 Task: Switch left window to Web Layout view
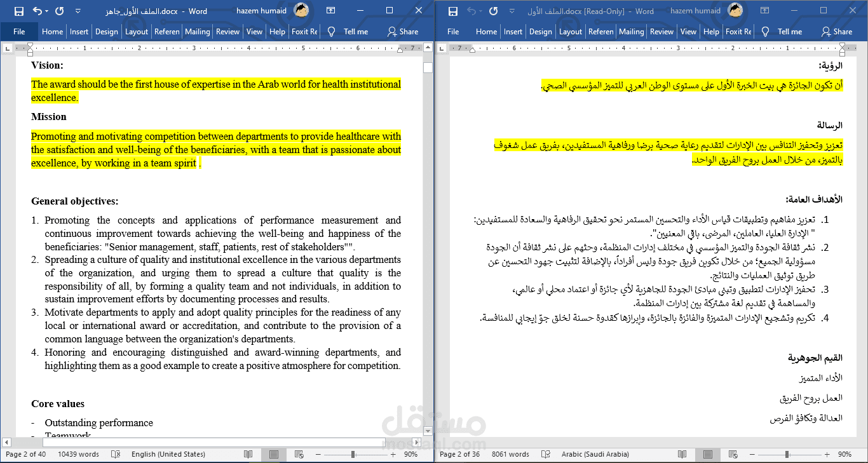click(300, 454)
